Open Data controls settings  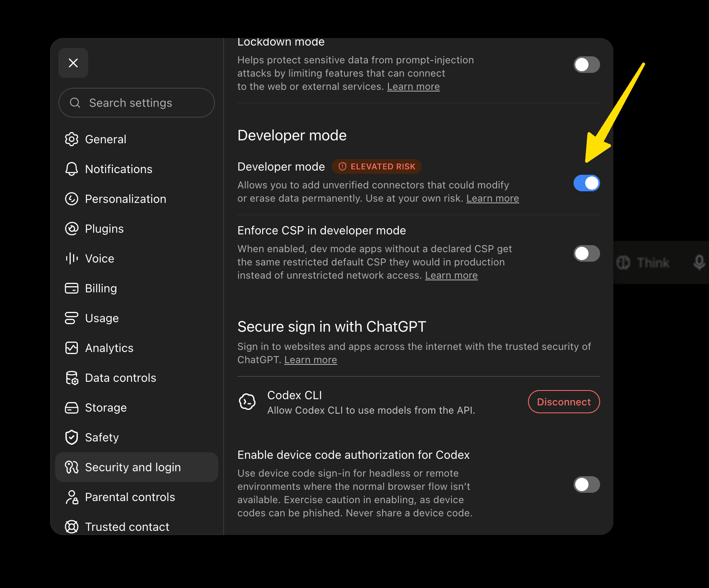(x=137, y=378)
